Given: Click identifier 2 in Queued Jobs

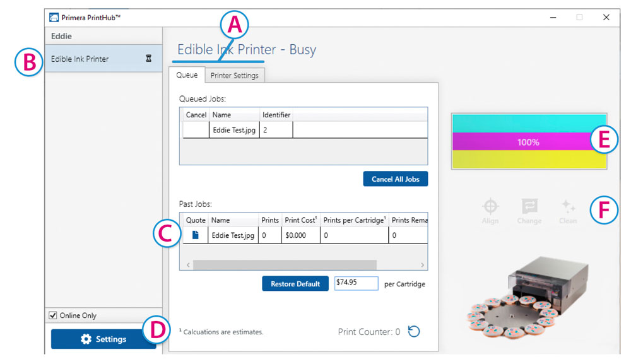Looking at the screenshot, I should tap(276, 130).
